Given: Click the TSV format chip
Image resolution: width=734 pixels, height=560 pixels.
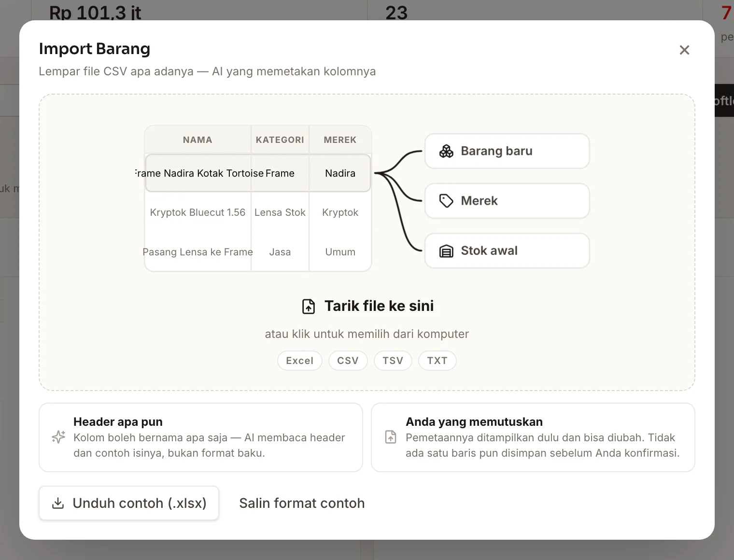Looking at the screenshot, I should 393,361.
